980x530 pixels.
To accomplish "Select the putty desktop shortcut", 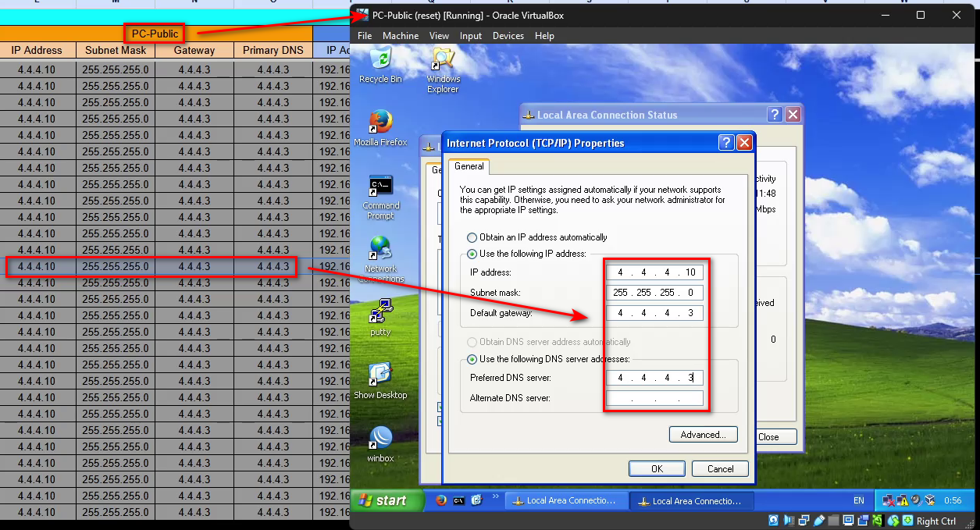I will coord(380,316).
